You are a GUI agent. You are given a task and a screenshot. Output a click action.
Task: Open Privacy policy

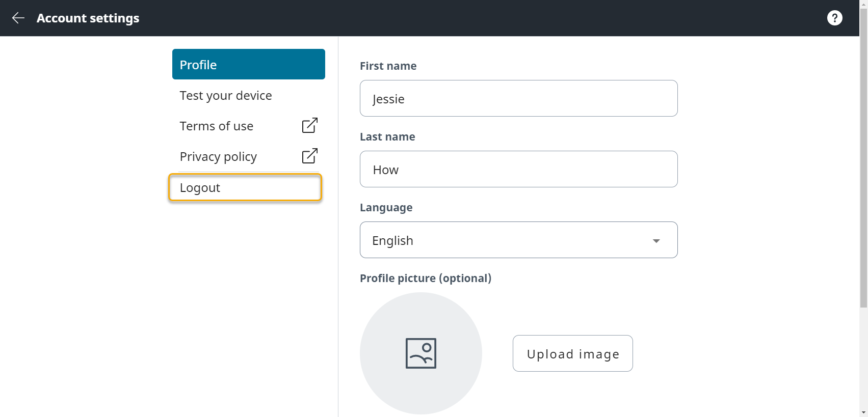pos(249,156)
